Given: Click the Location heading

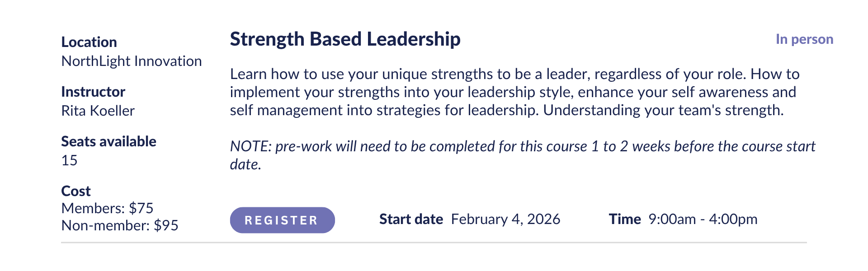Looking at the screenshot, I should click(89, 42).
